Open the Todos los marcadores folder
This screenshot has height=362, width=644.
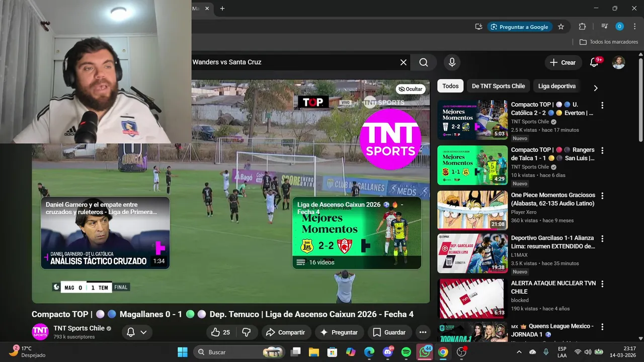(x=609, y=42)
